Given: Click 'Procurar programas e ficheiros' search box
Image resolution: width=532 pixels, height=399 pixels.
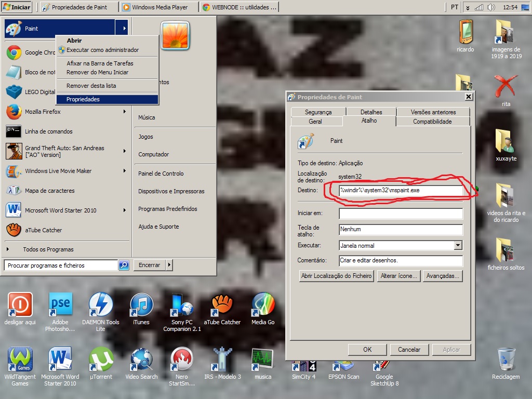Looking at the screenshot, I should (x=61, y=265).
